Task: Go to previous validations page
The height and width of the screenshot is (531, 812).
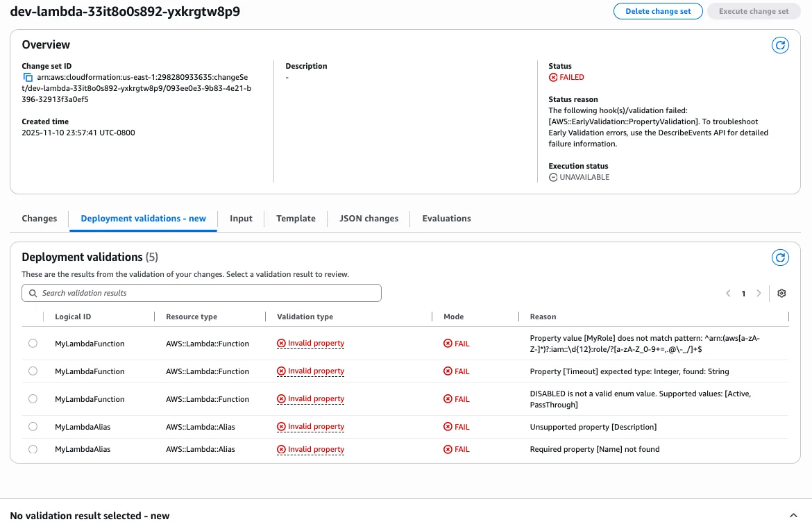Action: (x=728, y=293)
